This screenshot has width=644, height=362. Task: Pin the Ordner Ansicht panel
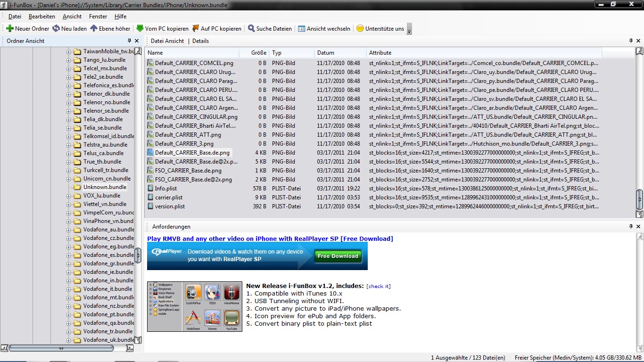(130, 41)
